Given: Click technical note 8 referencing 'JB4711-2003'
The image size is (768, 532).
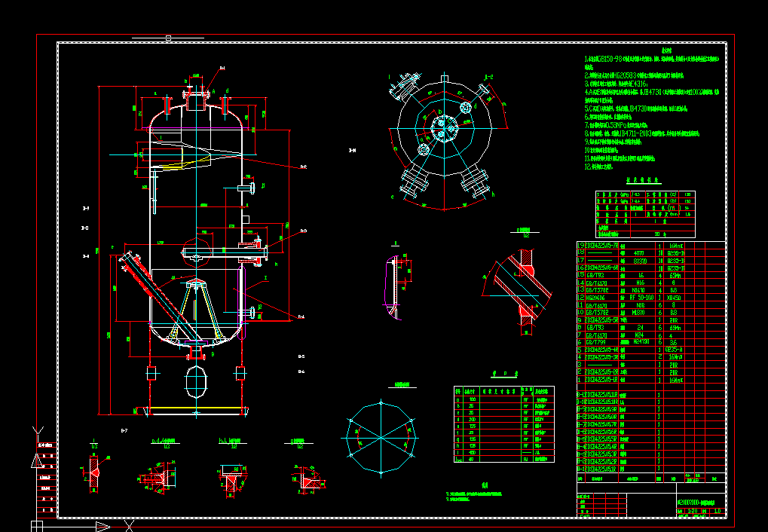Looking at the screenshot, I should click(641, 133).
